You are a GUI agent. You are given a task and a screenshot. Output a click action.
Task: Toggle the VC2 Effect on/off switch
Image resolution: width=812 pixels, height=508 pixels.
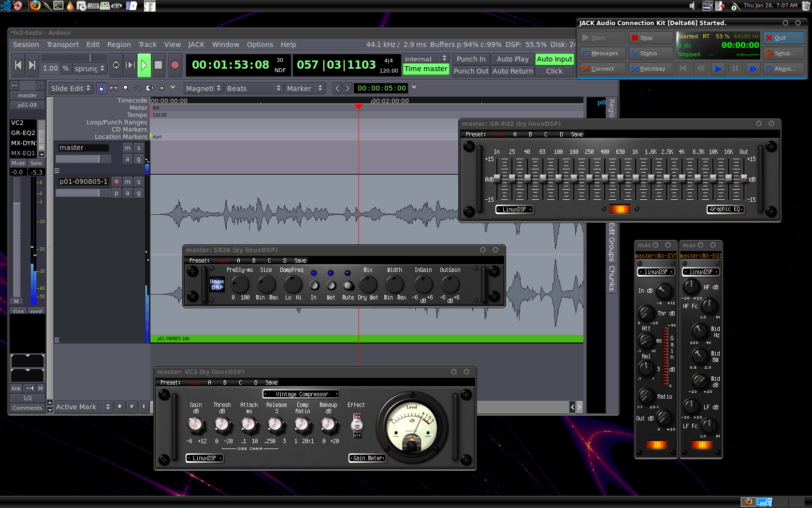(357, 426)
